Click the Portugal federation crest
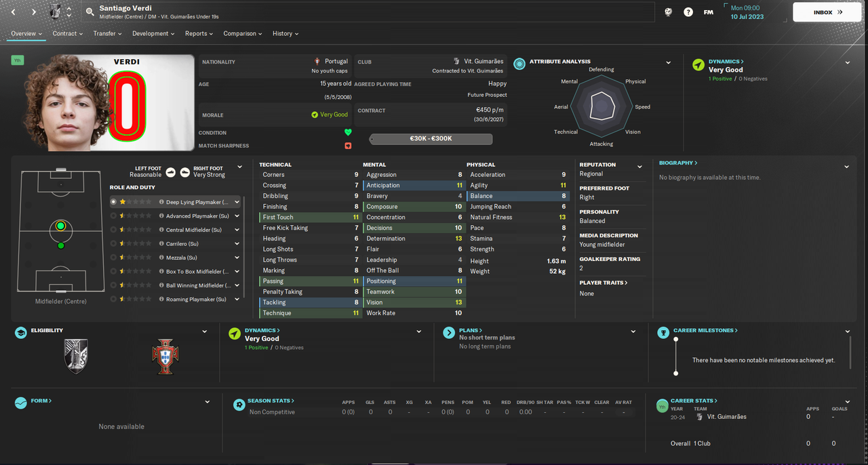The image size is (868, 465). pyautogui.click(x=165, y=357)
